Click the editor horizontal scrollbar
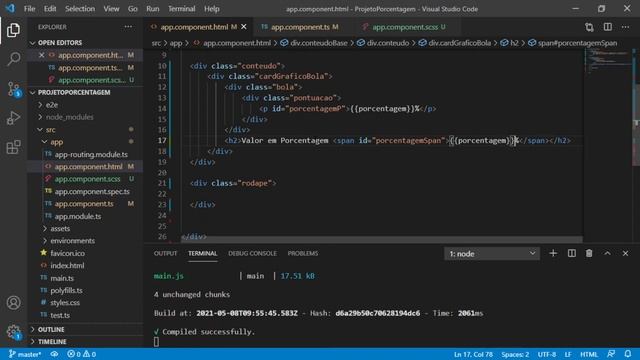 click(382, 239)
